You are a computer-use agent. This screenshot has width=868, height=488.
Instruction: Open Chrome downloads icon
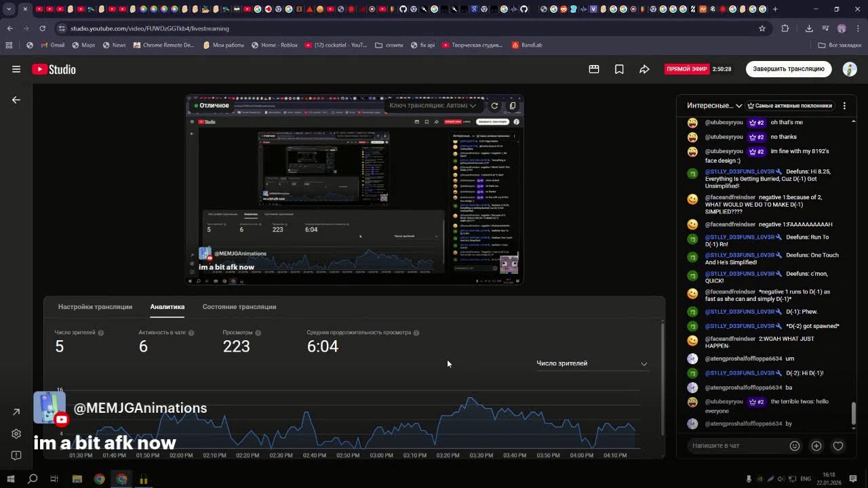pos(809,28)
